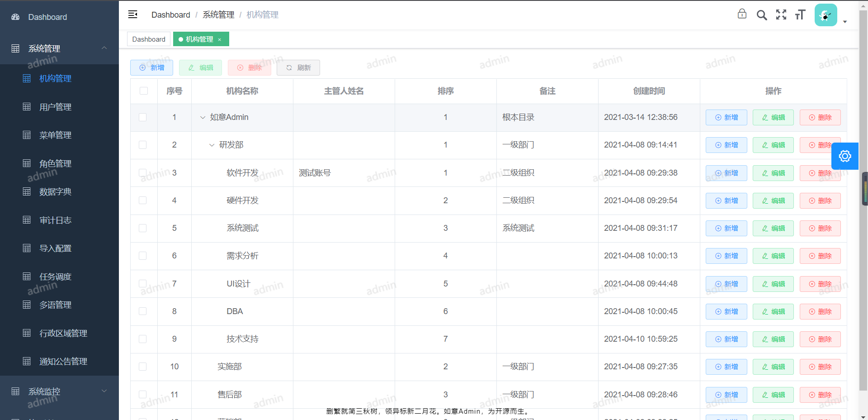The width and height of the screenshot is (868, 420).
Task: Open 用户管理 in the sidebar
Action: (59, 107)
